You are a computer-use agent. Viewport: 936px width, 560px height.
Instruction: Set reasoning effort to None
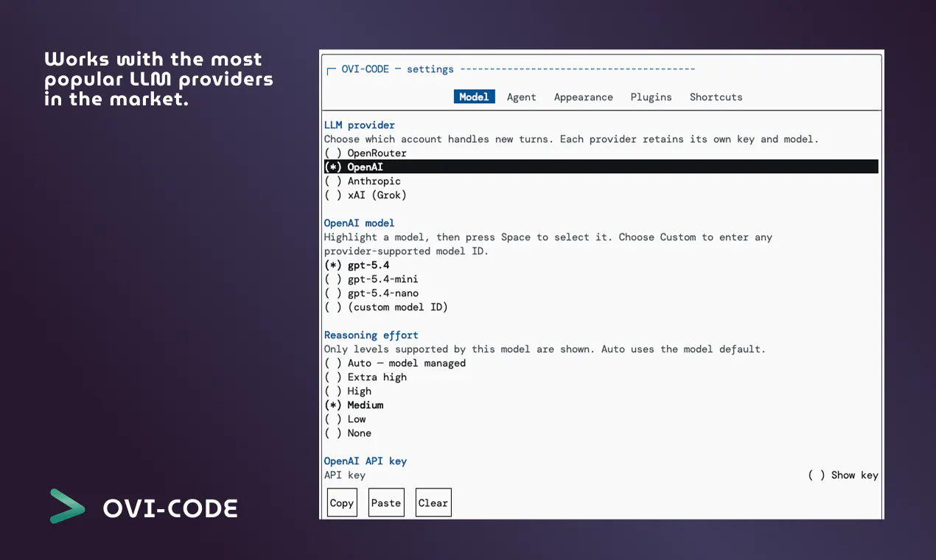coord(348,433)
